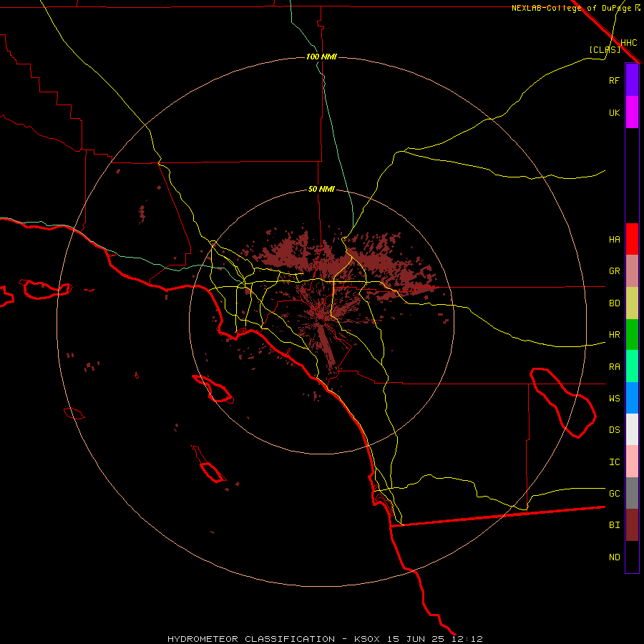Click the '100 NMI' range ring label

pos(321,57)
